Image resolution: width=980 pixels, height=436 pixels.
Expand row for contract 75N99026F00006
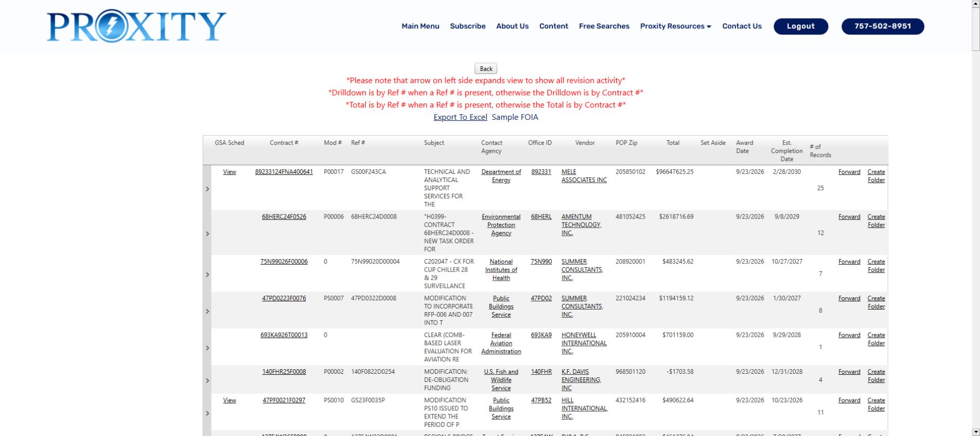207,275
